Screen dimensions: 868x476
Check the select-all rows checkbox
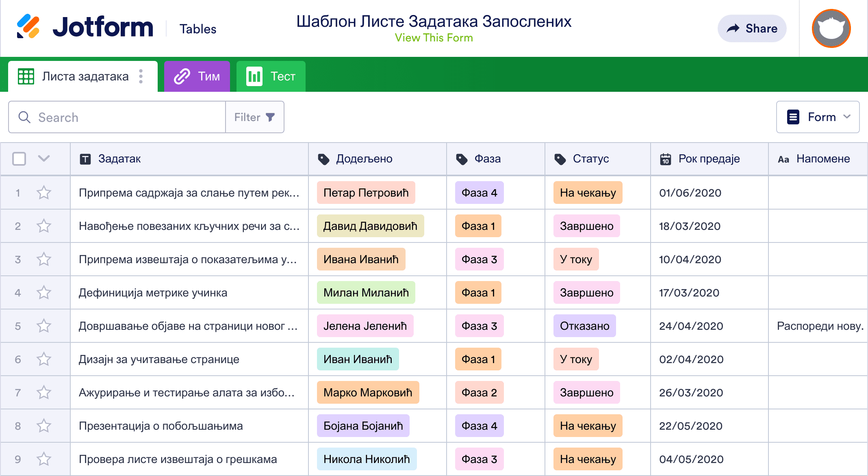click(x=19, y=159)
